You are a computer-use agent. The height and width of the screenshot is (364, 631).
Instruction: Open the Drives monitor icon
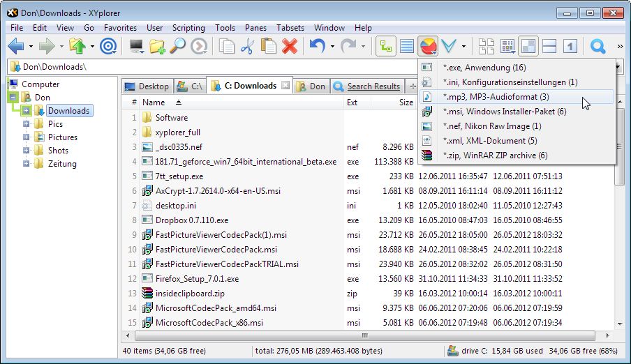coord(136,46)
